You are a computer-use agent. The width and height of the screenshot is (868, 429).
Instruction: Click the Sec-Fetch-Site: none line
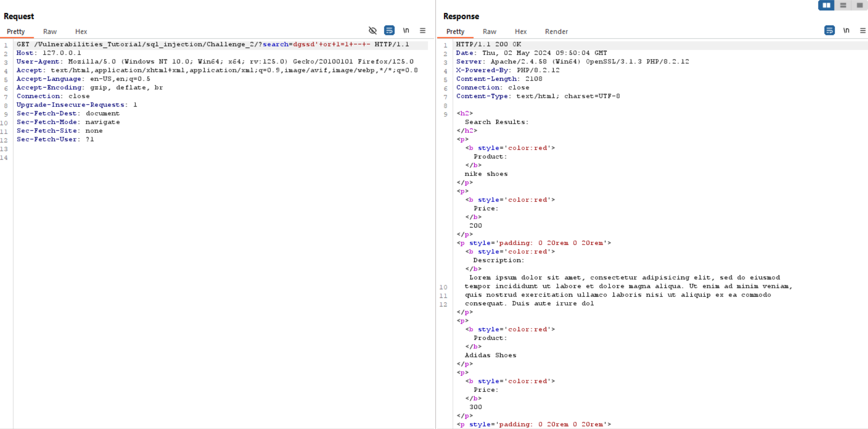coord(60,131)
